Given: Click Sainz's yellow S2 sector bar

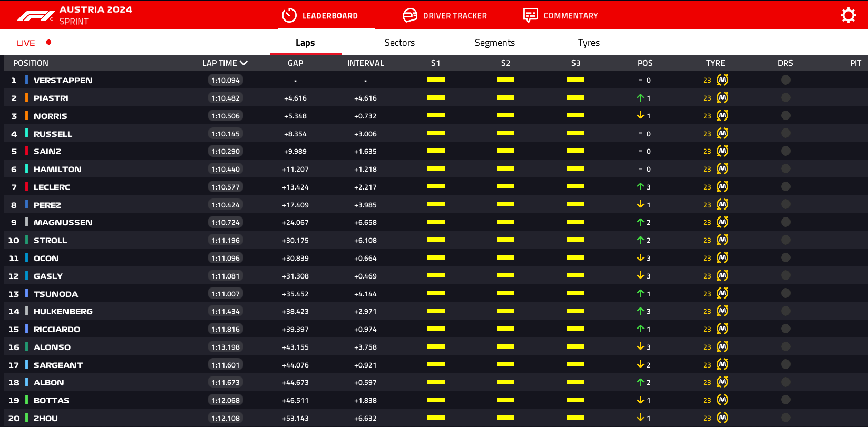Looking at the screenshot, I should (x=505, y=151).
